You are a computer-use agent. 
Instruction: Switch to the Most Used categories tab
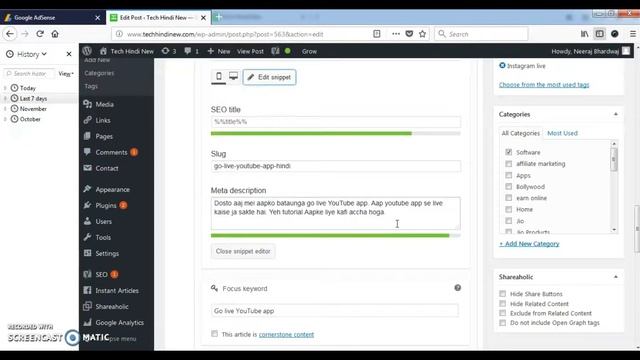pyautogui.click(x=562, y=133)
